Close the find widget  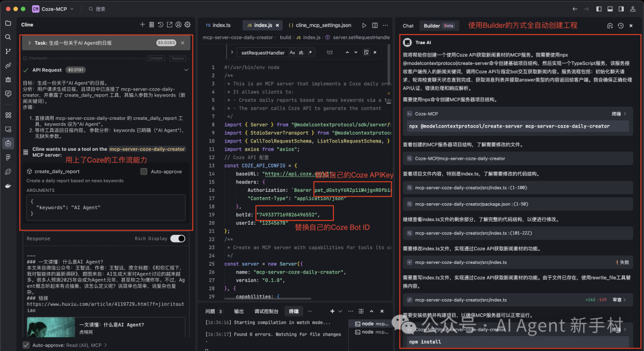point(375,52)
